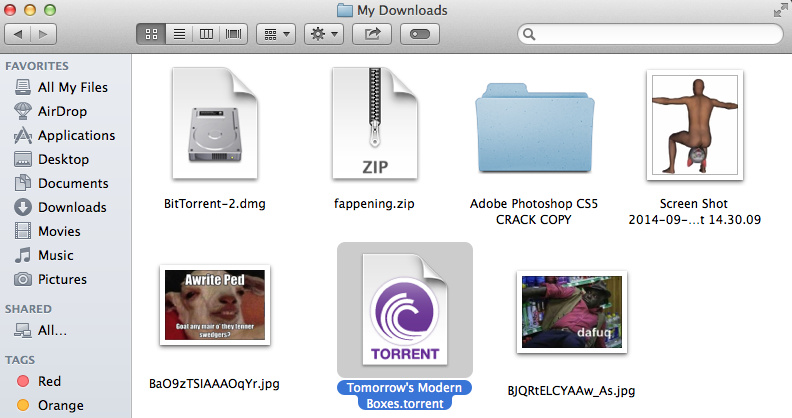
Task: Click the Orange tag color dot
Action: 23,405
